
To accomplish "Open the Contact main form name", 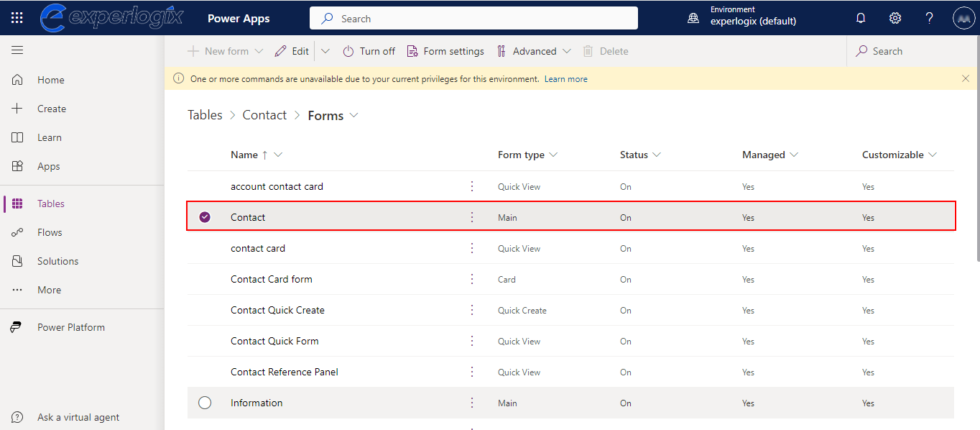I will point(248,217).
